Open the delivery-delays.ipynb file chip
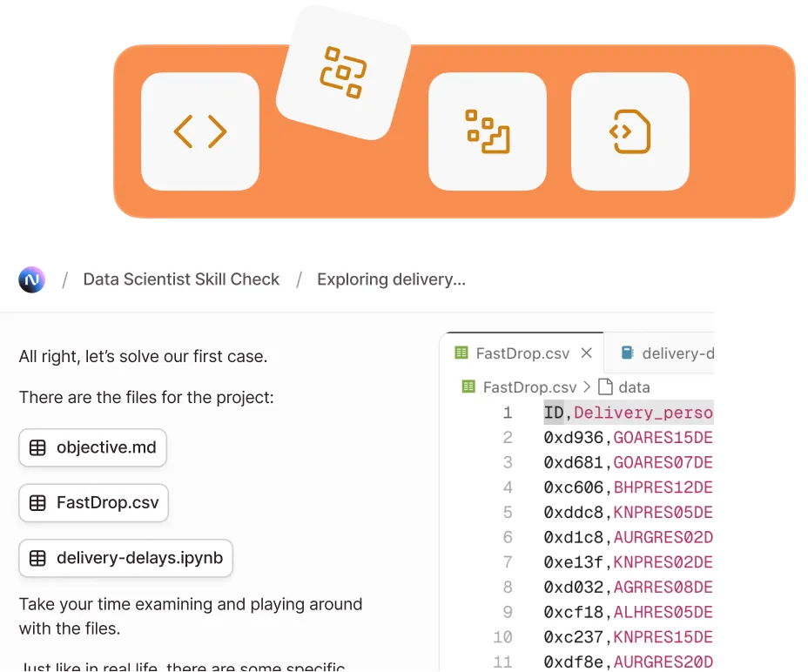 point(125,559)
